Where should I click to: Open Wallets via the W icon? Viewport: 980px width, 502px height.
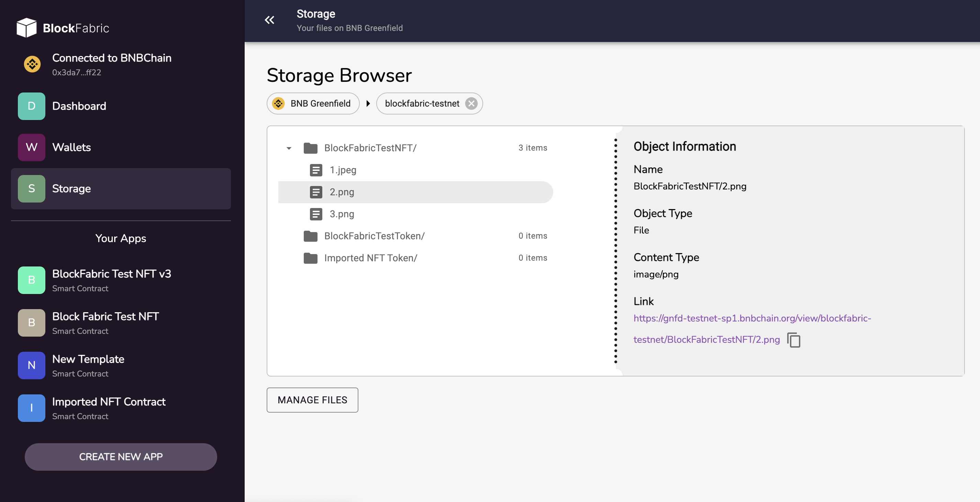pos(32,147)
